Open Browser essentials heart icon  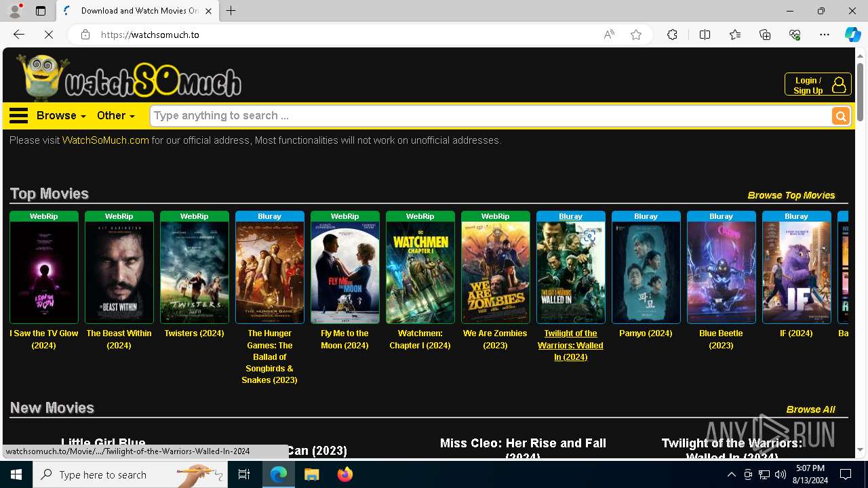pos(795,35)
